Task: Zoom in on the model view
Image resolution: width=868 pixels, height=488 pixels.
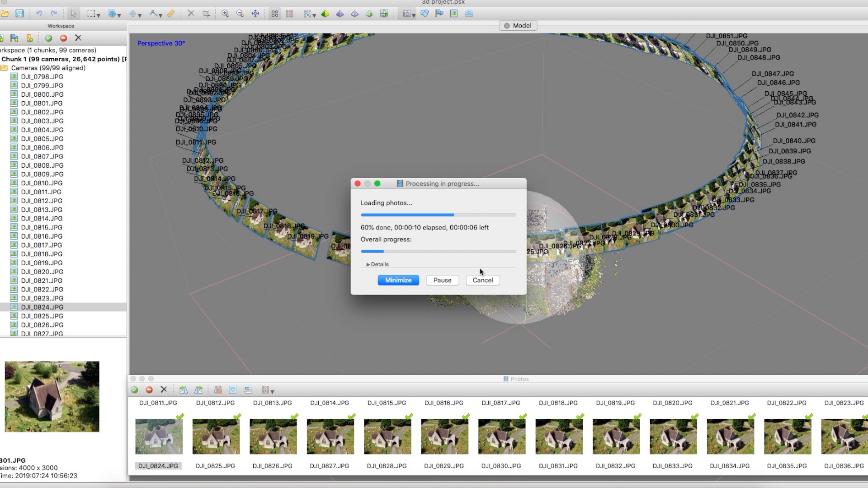Action: pyautogui.click(x=225, y=14)
